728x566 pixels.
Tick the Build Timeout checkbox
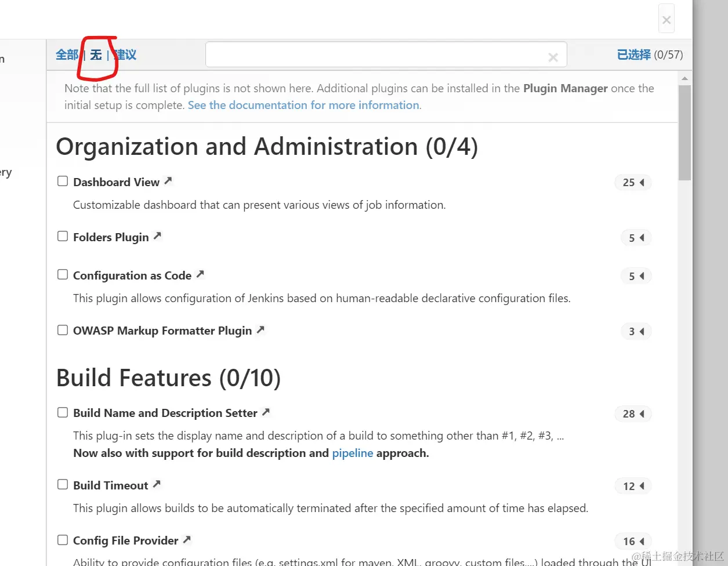click(x=63, y=484)
